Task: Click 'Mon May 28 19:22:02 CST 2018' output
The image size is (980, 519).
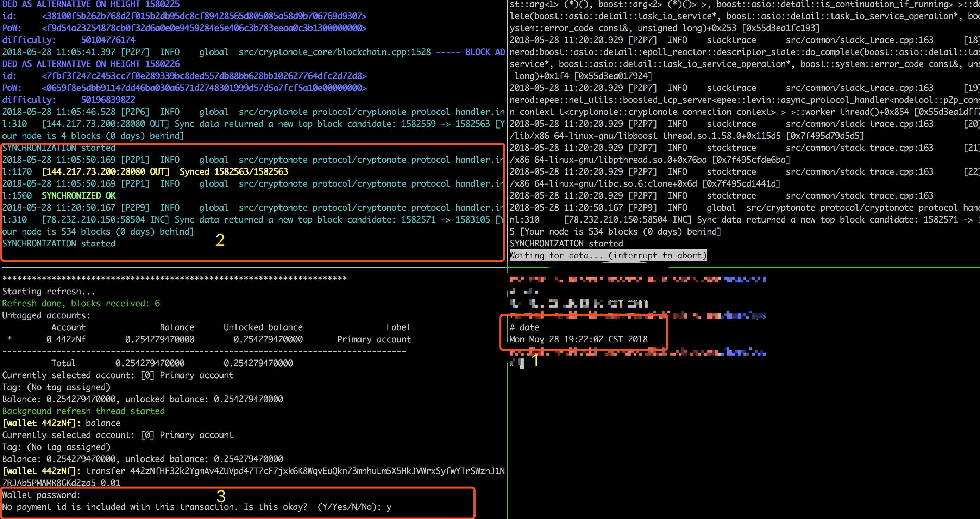Action: click(578, 339)
